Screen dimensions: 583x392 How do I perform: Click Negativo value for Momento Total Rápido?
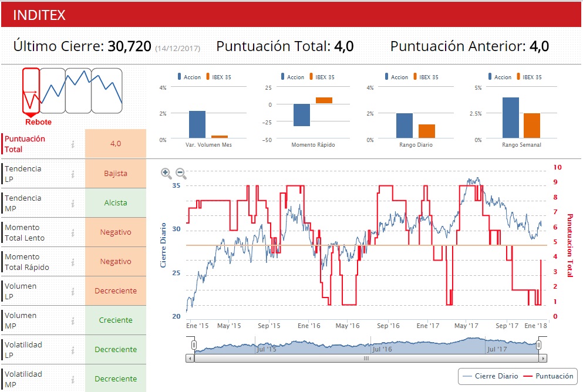coord(116,262)
